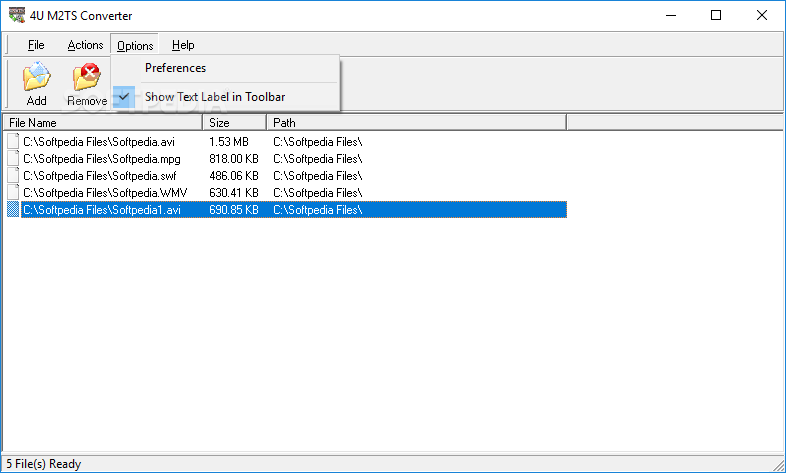Screen dimensions: 786x473
Task: Click the 1.53 MB size cell
Action: click(x=229, y=142)
